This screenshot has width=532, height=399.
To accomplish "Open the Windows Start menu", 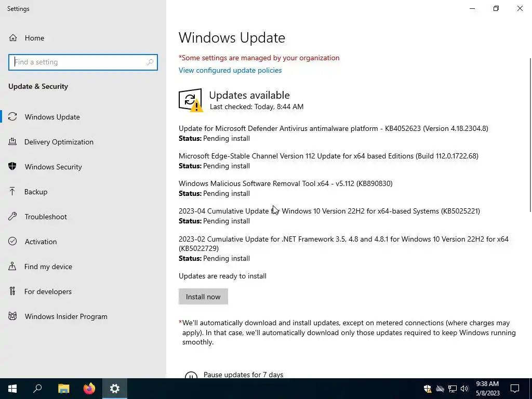I will [12, 389].
